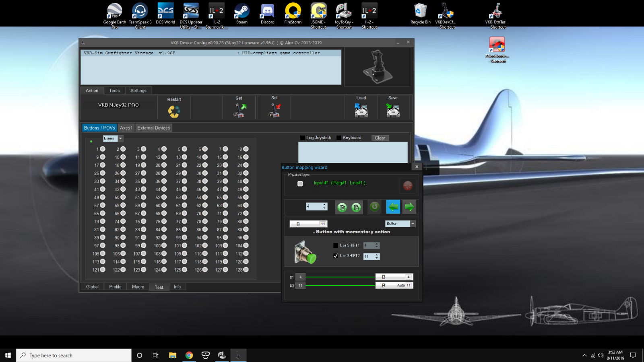Open the Steam desktop shortcut
644x362 pixels.
point(242,14)
